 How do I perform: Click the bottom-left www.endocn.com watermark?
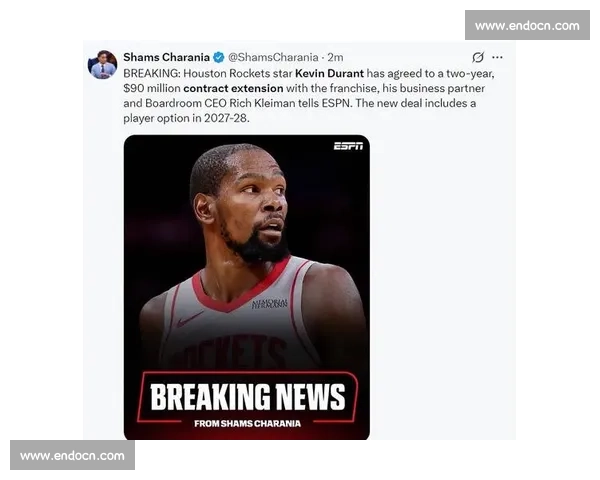tap(72, 455)
